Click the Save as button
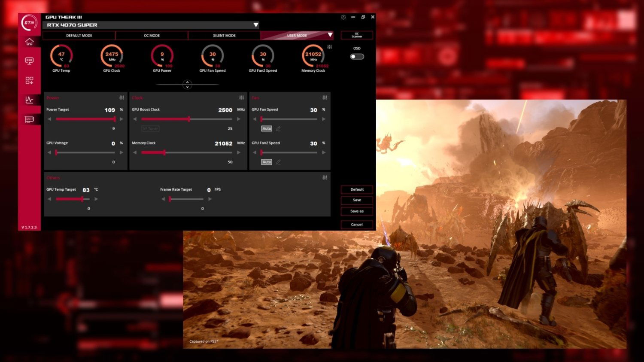This screenshot has width=644, height=362. pos(357,211)
